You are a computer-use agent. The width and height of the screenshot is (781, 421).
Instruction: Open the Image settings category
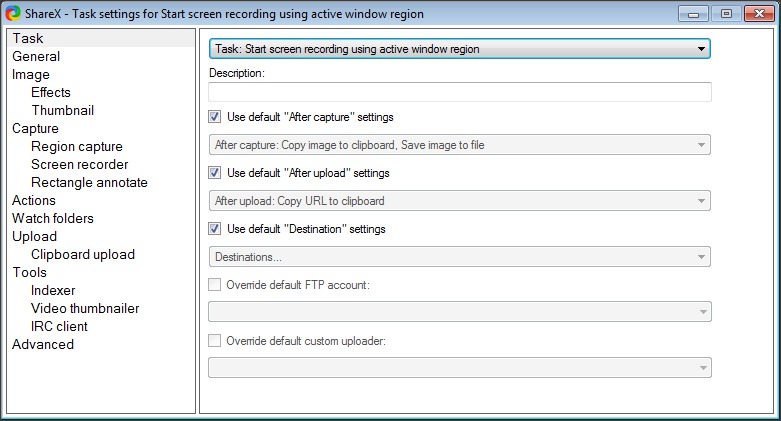click(x=31, y=75)
